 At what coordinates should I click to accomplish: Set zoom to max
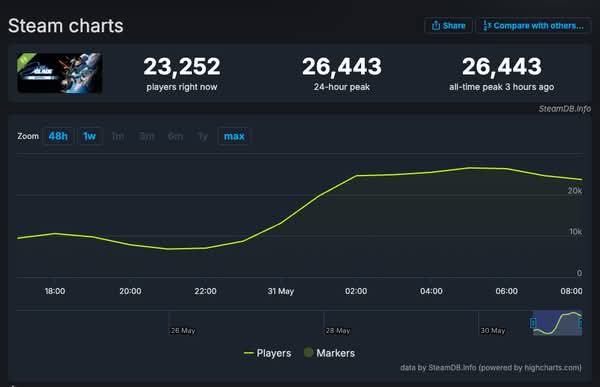tap(234, 136)
